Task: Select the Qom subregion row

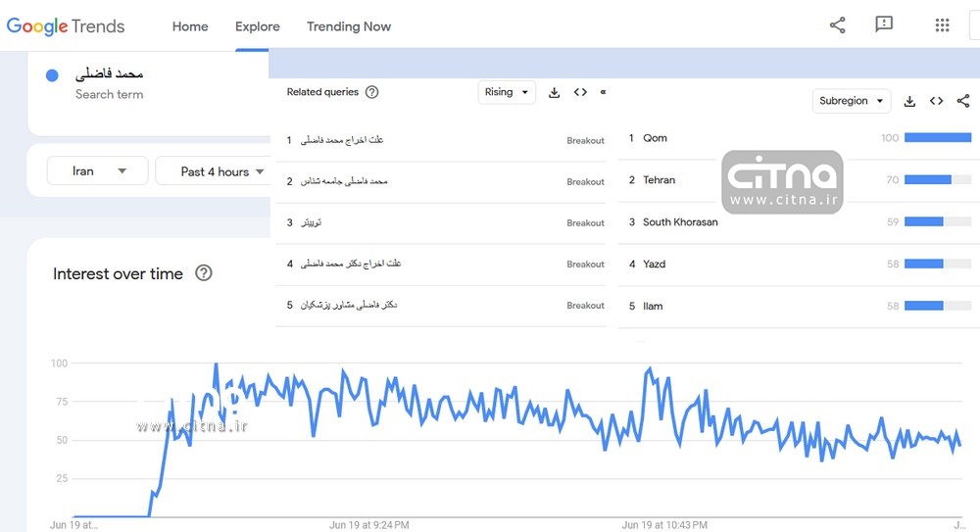Action: tap(655, 138)
